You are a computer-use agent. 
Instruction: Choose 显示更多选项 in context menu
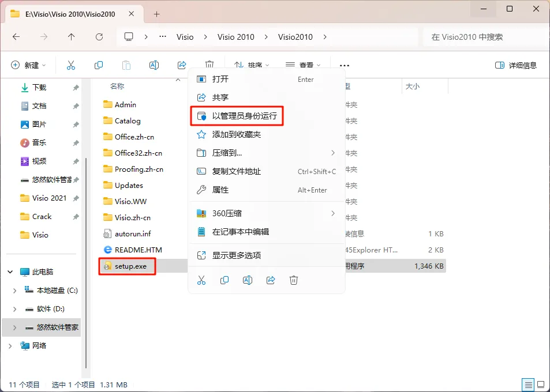[267, 255]
